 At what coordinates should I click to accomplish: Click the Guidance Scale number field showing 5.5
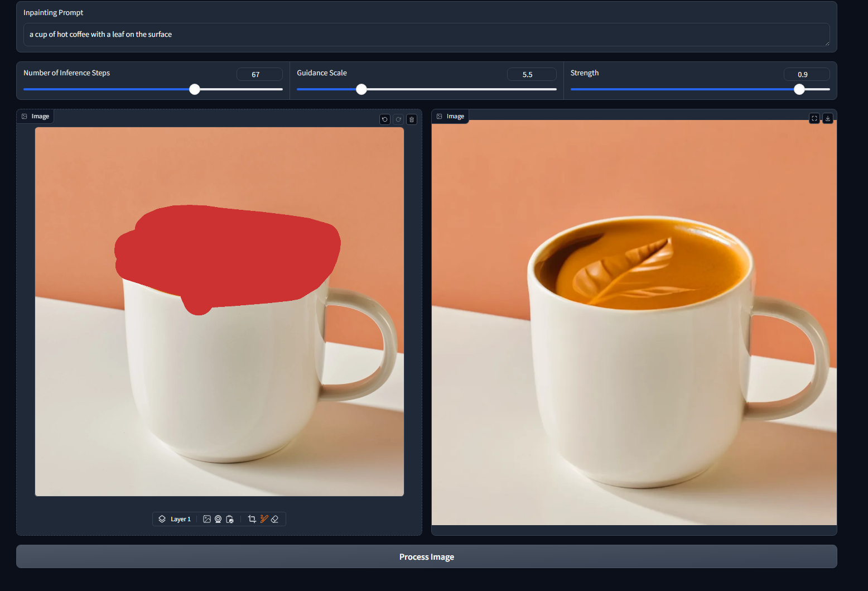click(x=531, y=75)
